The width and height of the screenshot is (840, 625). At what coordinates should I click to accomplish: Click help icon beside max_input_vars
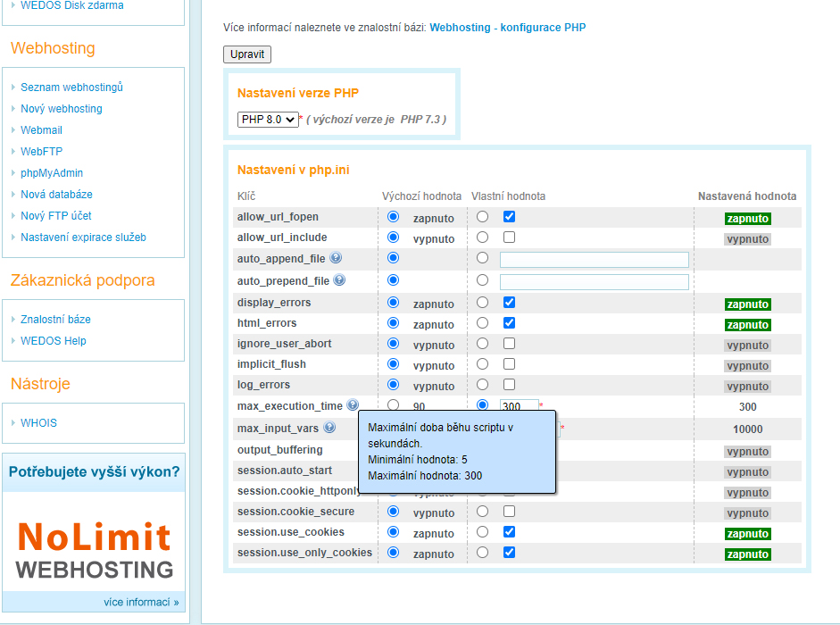coord(329,428)
